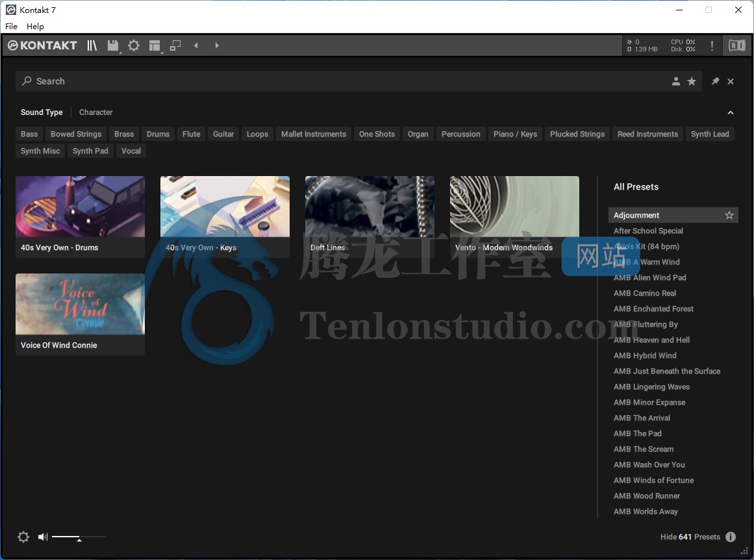The image size is (754, 560).
Task: Click the All Presets heading
Action: click(636, 187)
